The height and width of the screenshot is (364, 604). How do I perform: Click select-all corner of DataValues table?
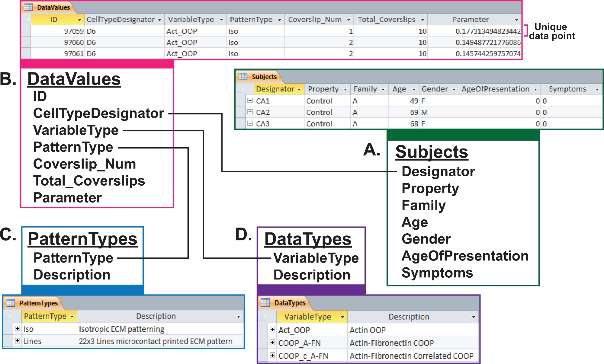point(26,20)
